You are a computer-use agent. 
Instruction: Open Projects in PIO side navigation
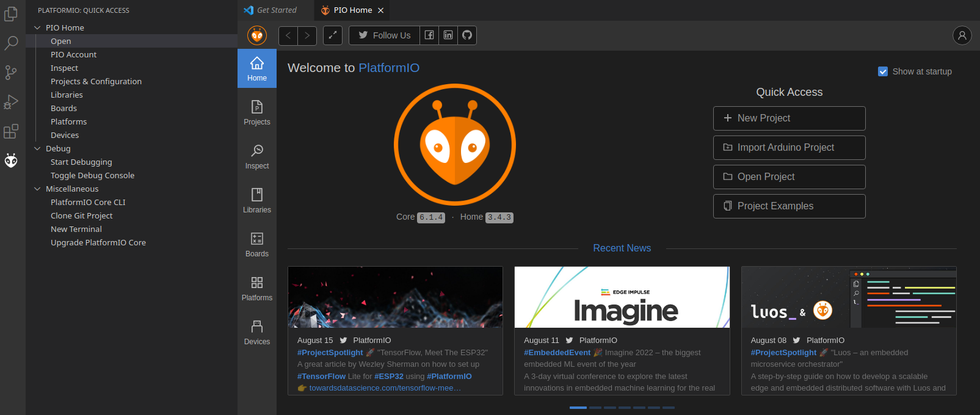257,114
